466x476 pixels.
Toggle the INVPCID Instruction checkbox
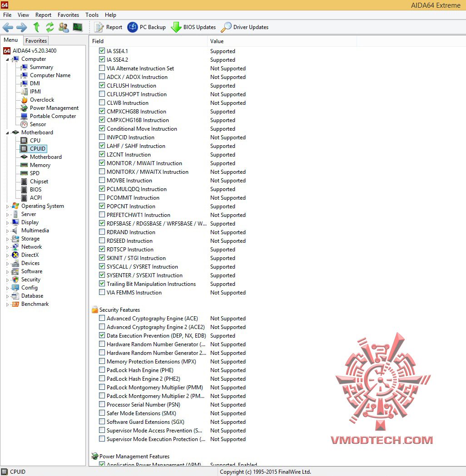point(102,137)
